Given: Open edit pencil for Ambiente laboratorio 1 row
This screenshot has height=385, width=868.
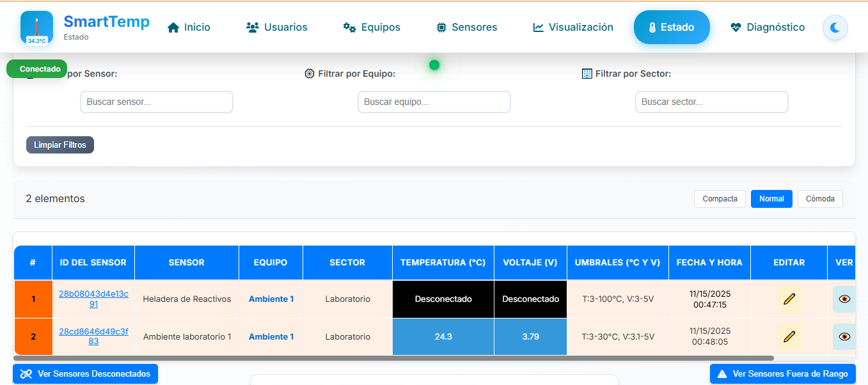Looking at the screenshot, I should 789,336.
